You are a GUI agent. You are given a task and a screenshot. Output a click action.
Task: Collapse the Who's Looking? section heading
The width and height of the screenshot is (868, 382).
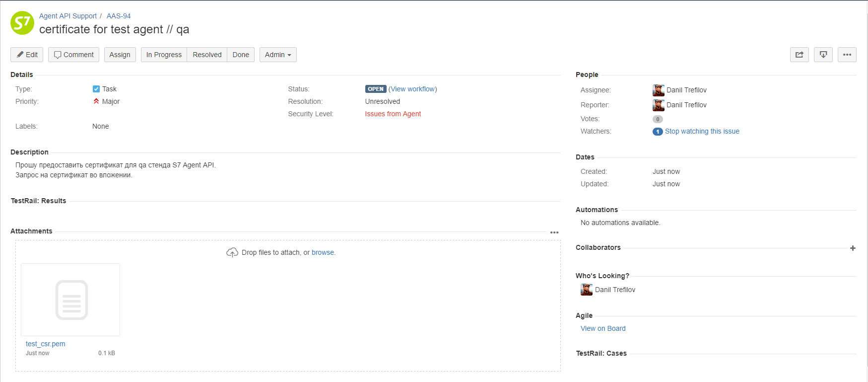(x=602, y=276)
